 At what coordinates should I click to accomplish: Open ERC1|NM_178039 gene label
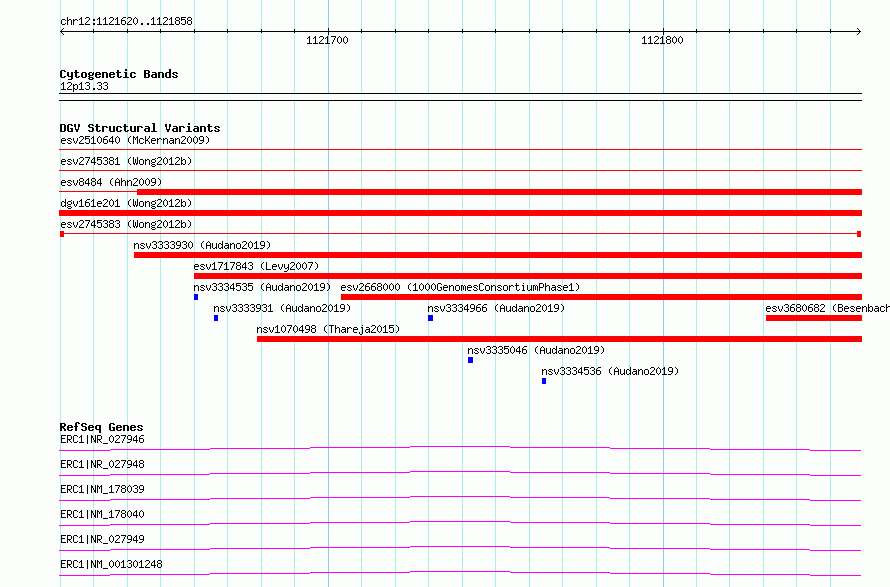[x=102, y=489]
